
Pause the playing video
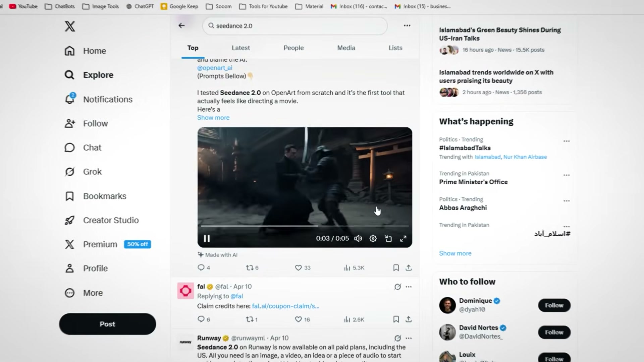[207, 238]
